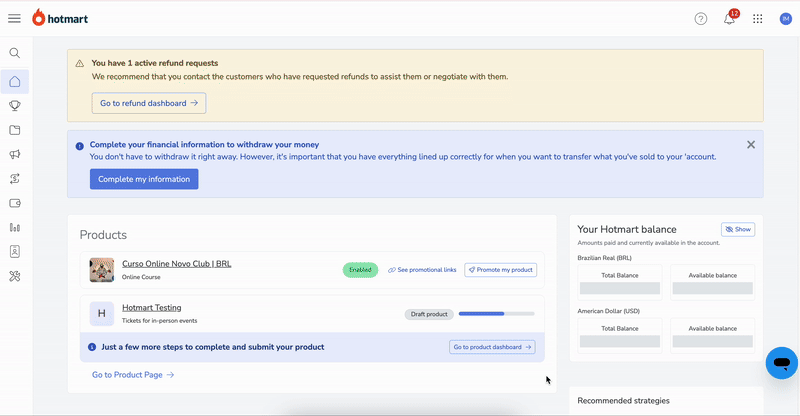Open the products folder icon in sidebar
Image resolution: width=800 pixels, height=416 pixels.
click(x=15, y=130)
